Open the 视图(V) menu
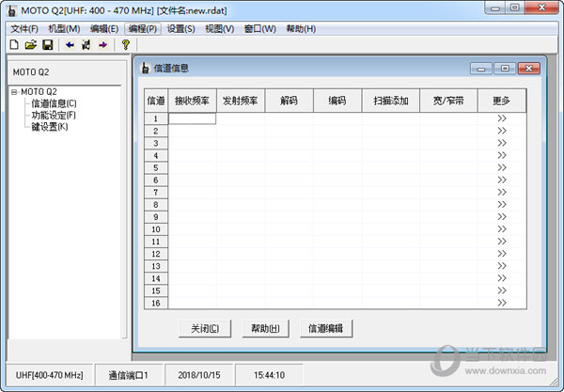Screen dimensions: 564x392 point(219,29)
